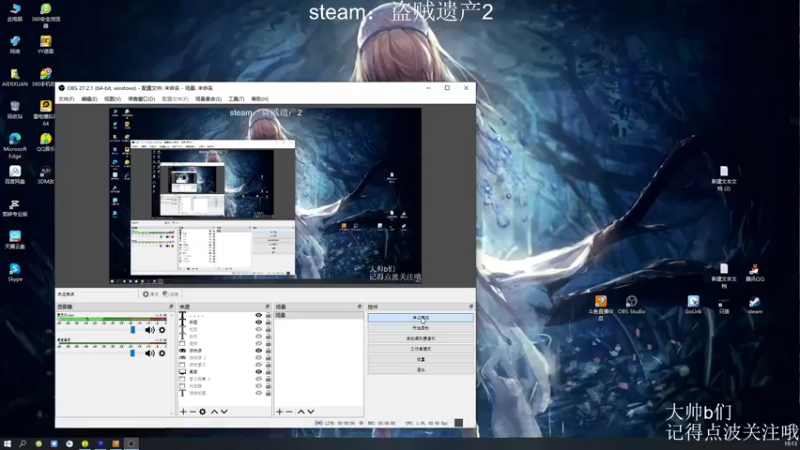Toggle eye of the gamepad game-capture source
Image resolution: width=800 pixels, height=450 pixels.
point(259,351)
